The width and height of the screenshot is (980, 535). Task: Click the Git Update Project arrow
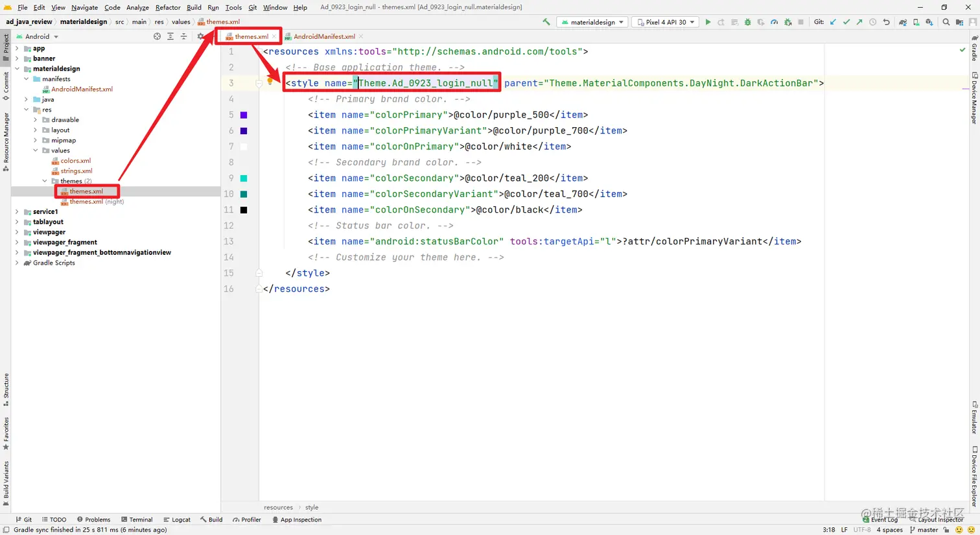tap(833, 22)
